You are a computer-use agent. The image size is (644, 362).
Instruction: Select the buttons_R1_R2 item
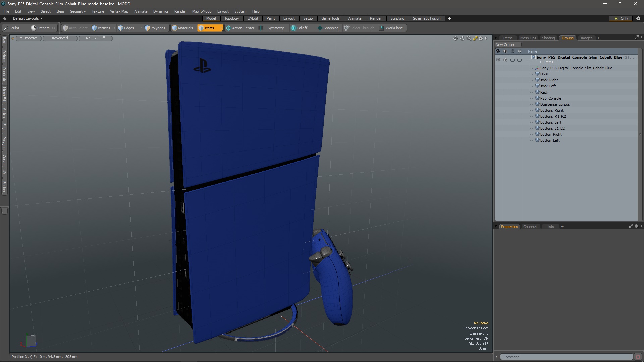(x=553, y=116)
